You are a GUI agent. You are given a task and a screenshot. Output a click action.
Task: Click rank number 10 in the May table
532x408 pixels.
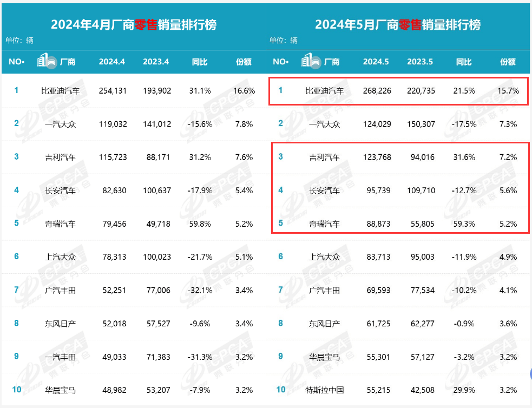point(280,390)
